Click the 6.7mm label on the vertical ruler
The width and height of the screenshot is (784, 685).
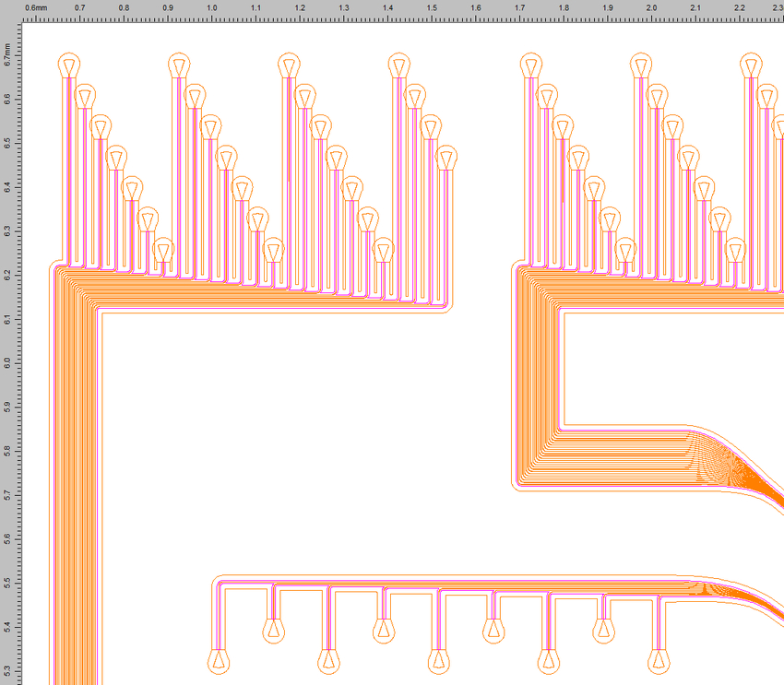click(7, 54)
